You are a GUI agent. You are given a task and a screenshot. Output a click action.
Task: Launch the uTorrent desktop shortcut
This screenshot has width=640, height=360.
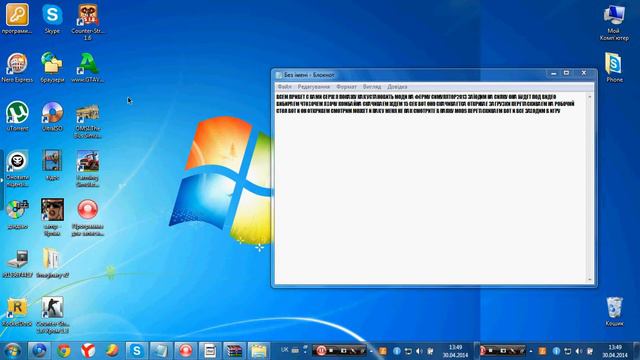(x=17, y=117)
